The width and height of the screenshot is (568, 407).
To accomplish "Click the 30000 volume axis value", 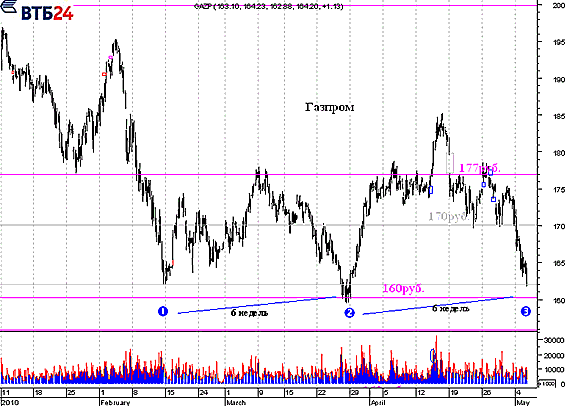I will (554, 340).
